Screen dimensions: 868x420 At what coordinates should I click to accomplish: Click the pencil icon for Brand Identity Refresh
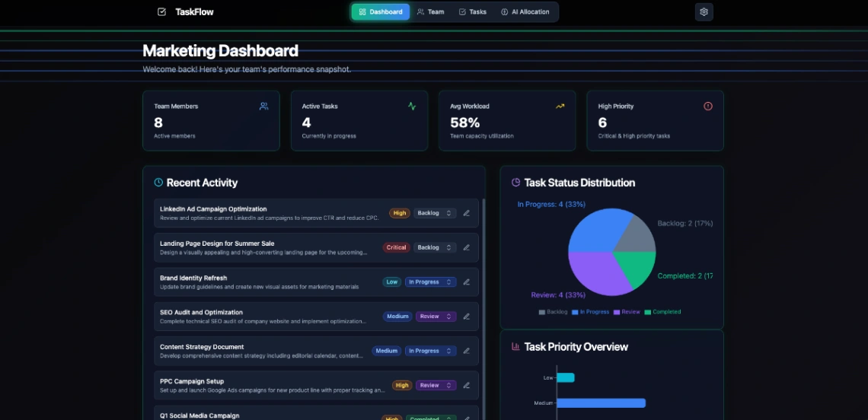pos(467,282)
